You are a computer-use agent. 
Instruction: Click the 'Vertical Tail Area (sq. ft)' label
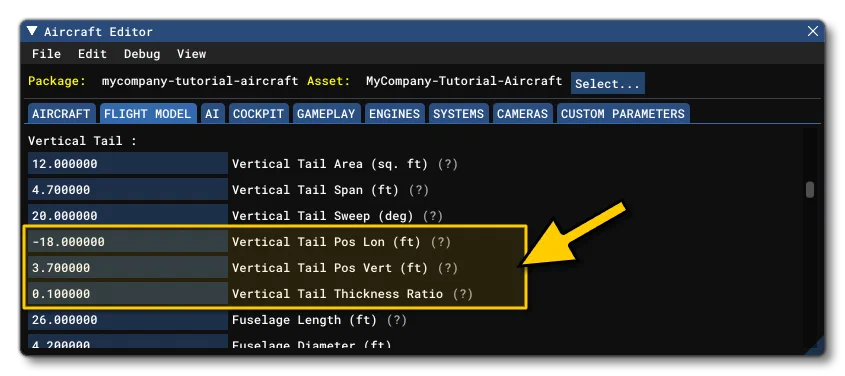click(330, 164)
